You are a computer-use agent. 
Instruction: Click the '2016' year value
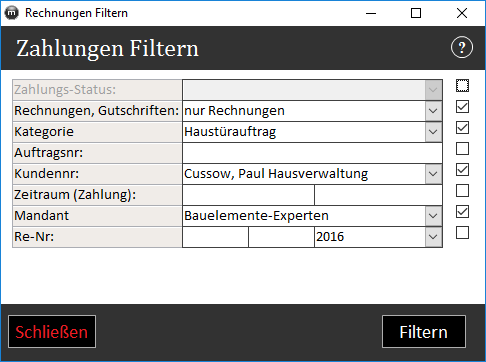coord(330,237)
